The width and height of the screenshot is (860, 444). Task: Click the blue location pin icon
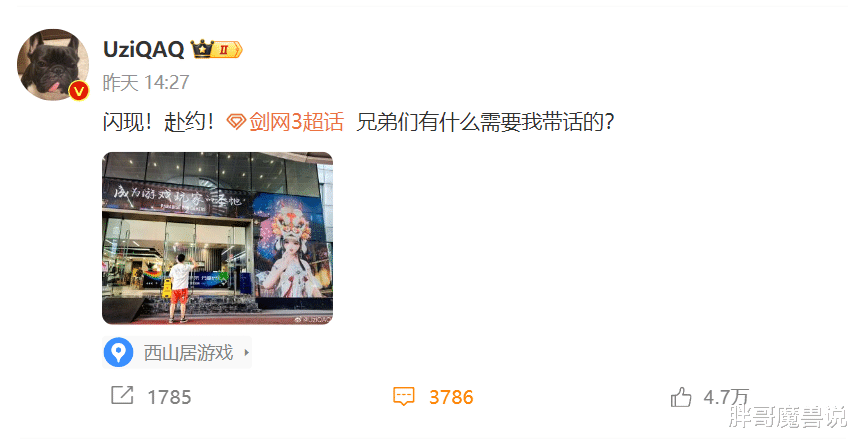(118, 352)
